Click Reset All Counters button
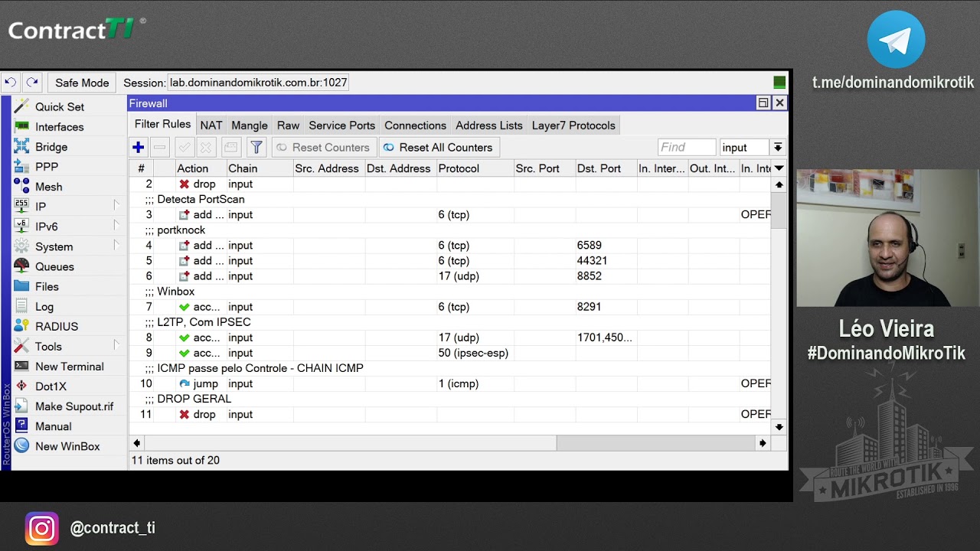 pyautogui.click(x=439, y=148)
